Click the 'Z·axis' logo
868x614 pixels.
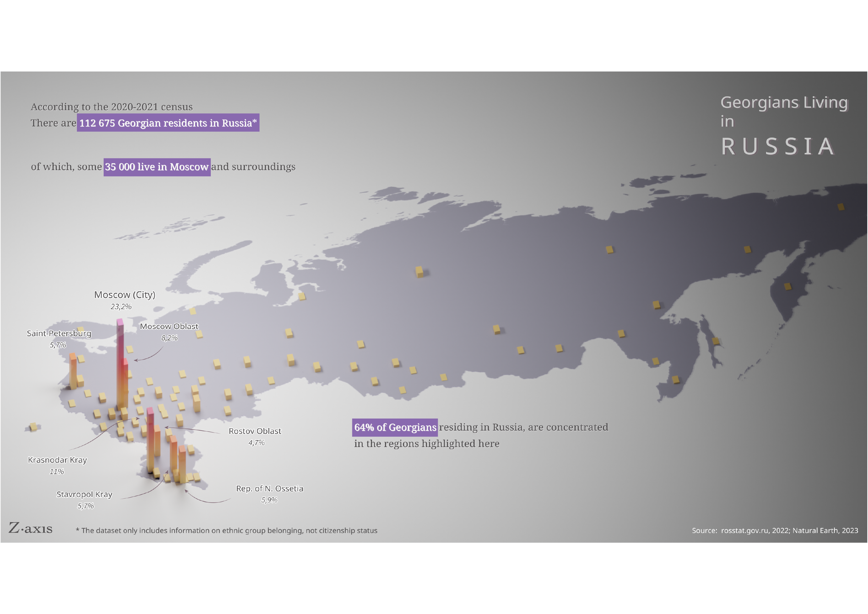31,528
